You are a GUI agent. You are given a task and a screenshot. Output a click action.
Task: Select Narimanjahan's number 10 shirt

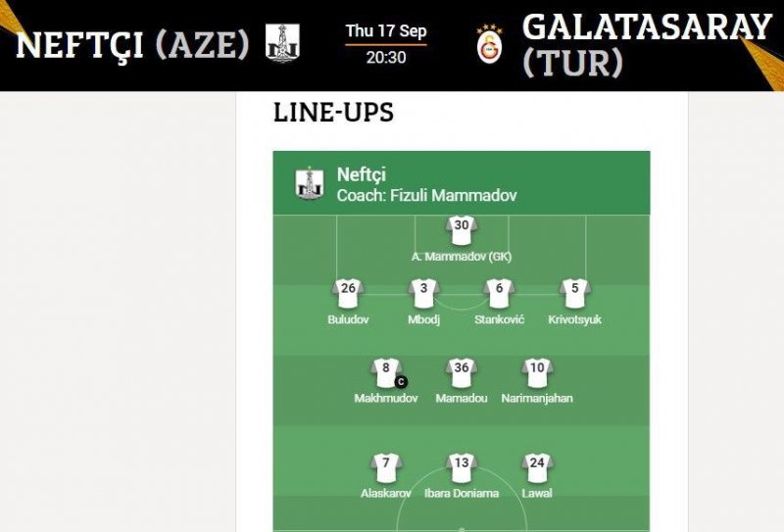[x=537, y=371]
